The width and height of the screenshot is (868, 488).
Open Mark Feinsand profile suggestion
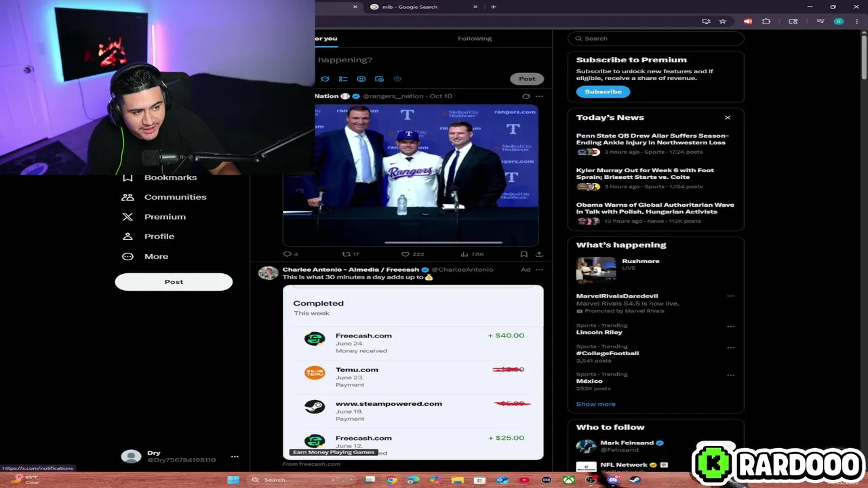click(x=627, y=443)
